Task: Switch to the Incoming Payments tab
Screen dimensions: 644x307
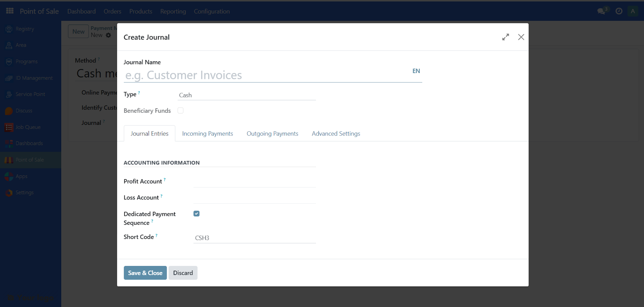Action: click(207, 134)
